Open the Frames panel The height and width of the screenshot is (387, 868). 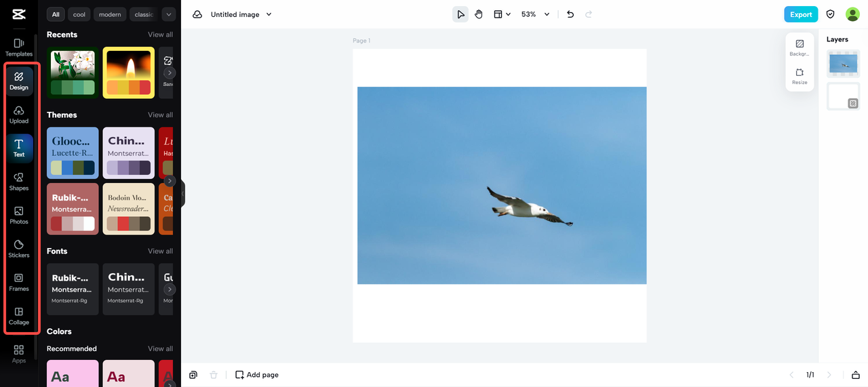click(x=18, y=282)
